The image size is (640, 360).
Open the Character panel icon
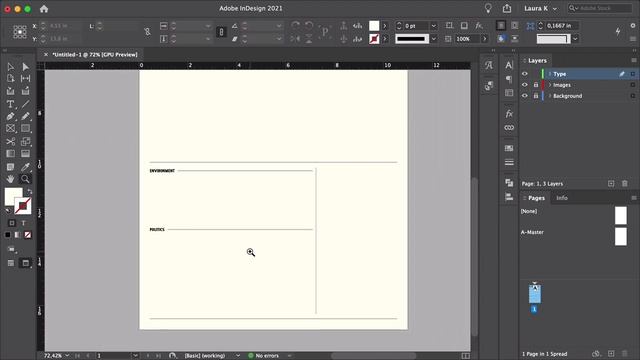pyautogui.click(x=509, y=65)
